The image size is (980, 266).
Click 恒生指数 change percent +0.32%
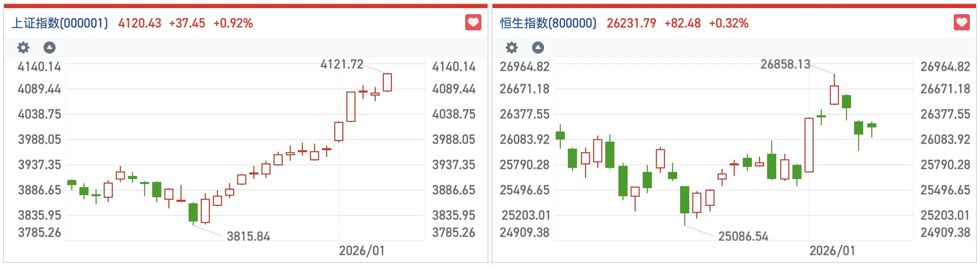point(729,23)
